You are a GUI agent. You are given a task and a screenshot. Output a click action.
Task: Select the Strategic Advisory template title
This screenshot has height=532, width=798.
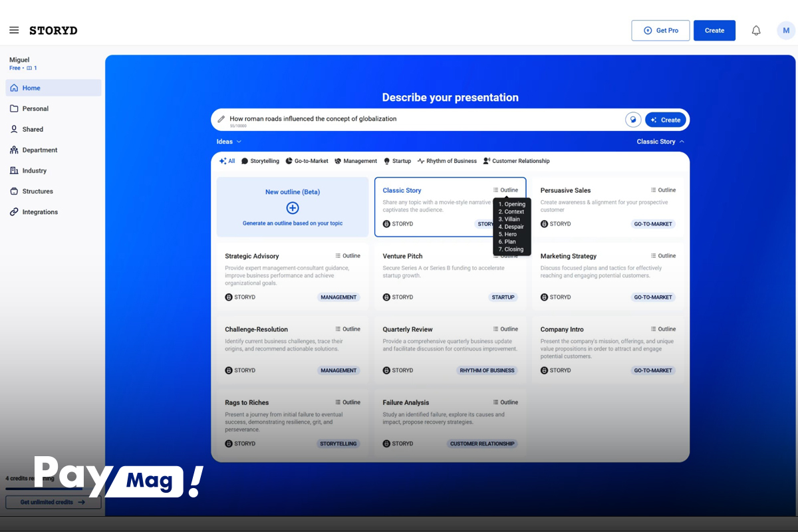pos(252,256)
